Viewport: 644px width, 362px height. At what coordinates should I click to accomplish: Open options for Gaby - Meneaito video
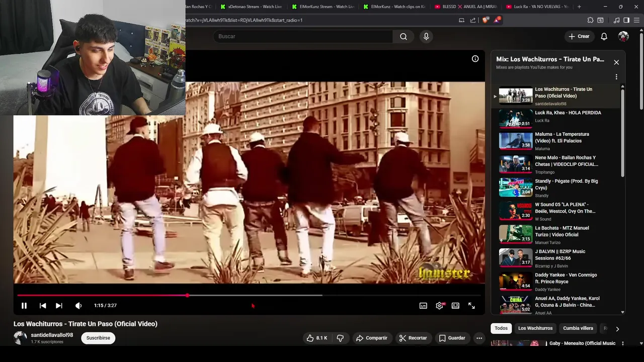pos(622,343)
